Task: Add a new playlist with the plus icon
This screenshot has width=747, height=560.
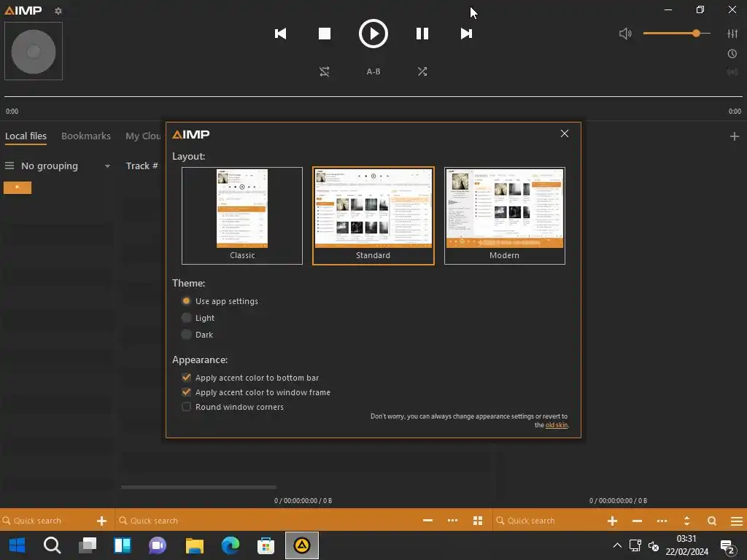Action: coord(734,136)
